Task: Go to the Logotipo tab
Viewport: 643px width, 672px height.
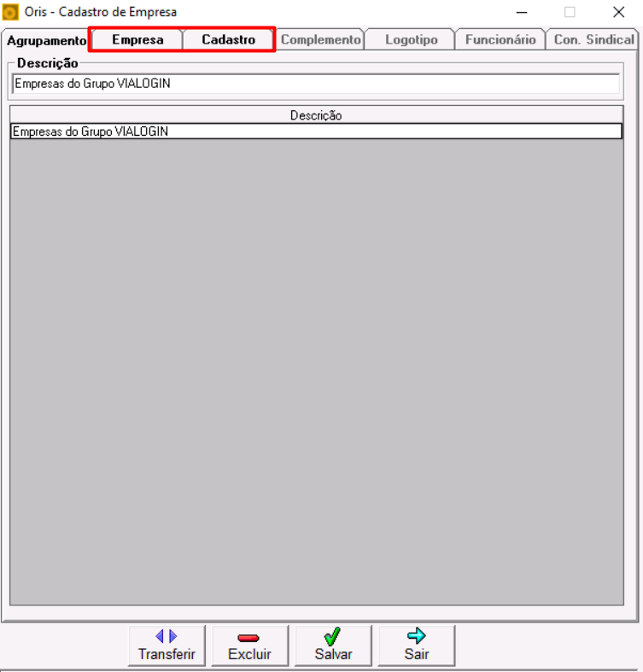Action: (411, 40)
